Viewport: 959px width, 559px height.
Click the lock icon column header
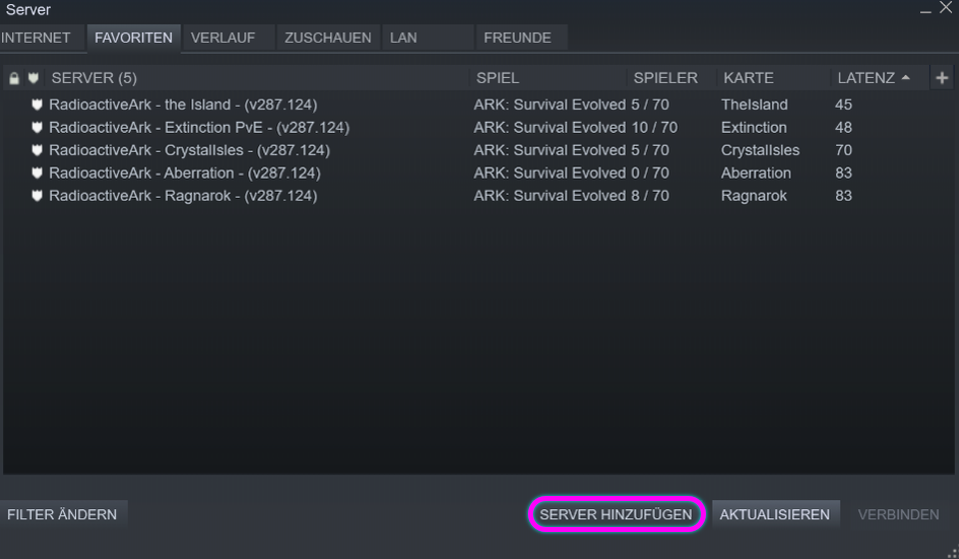coord(14,78)
